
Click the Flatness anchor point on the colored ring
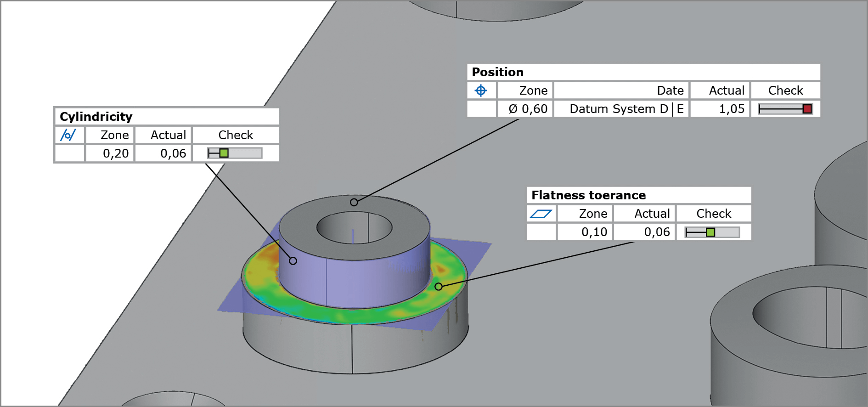pyautogui.click(x=439, y=287)
